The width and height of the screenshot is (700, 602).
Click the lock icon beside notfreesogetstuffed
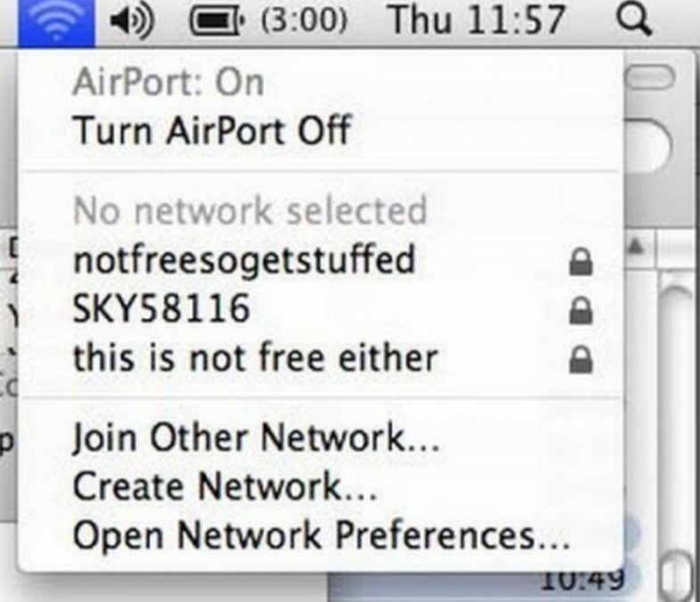581,262
